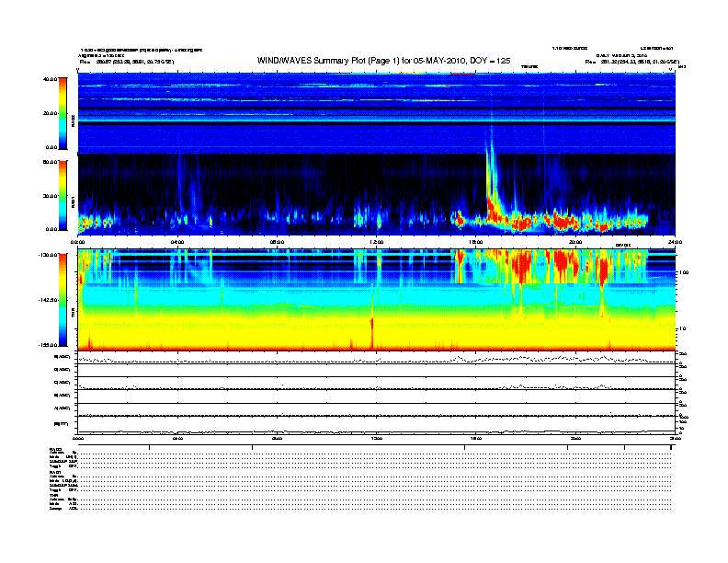Click the RAD2 color scale bar
The width and height of the screenshot is (728, 563).
(63, 112)
